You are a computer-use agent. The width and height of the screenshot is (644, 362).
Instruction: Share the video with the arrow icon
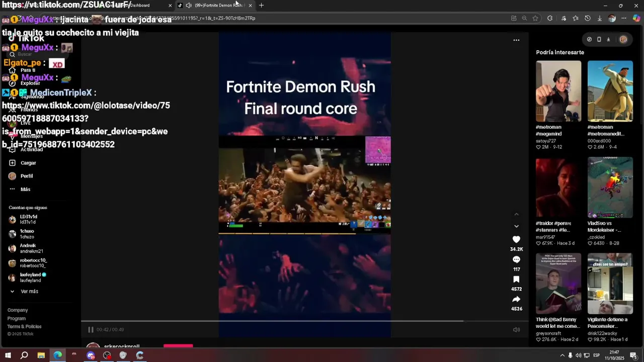tap(516, 299)
